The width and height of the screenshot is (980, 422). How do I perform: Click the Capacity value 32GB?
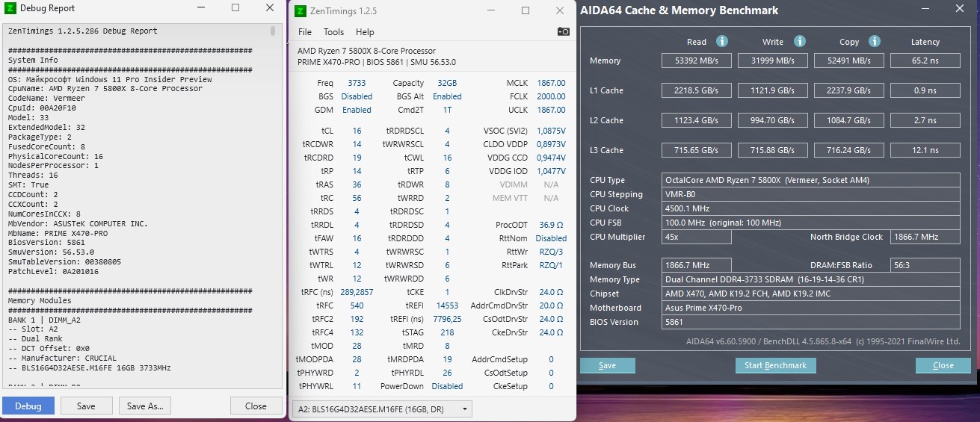click(447, 83)
